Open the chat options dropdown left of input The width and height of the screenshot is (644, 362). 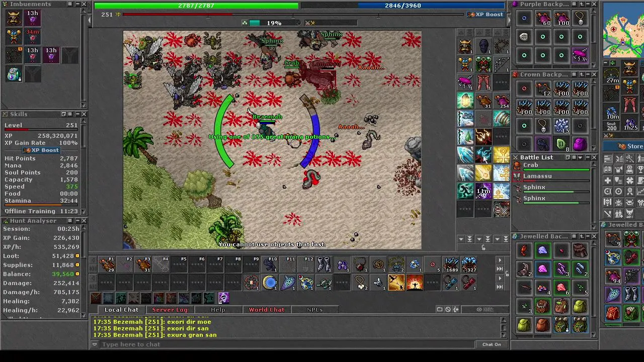point(95,344)
